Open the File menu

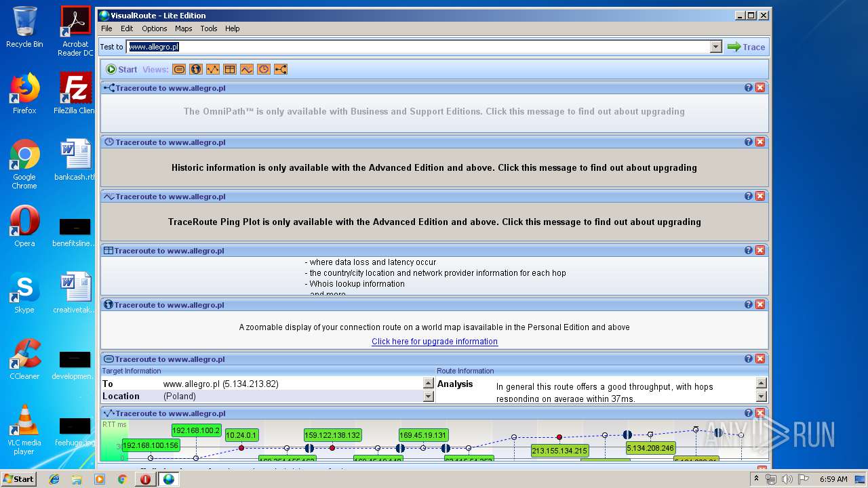click(x=106, y=28)
